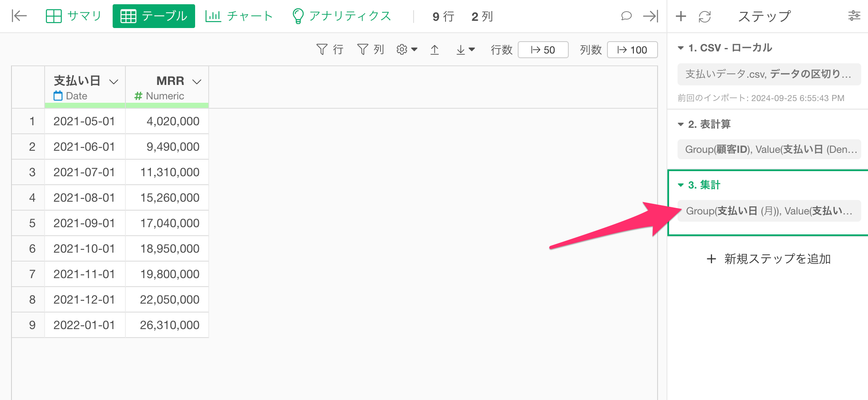The image size is (868, 400).
Task: Add a step with the plus icon
Action: click(681, 16)
